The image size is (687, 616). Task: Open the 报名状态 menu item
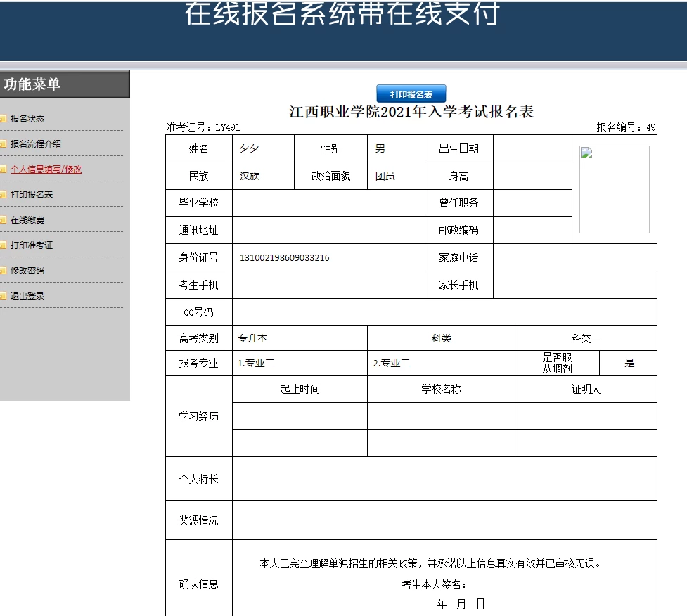[x=27, y=119]
